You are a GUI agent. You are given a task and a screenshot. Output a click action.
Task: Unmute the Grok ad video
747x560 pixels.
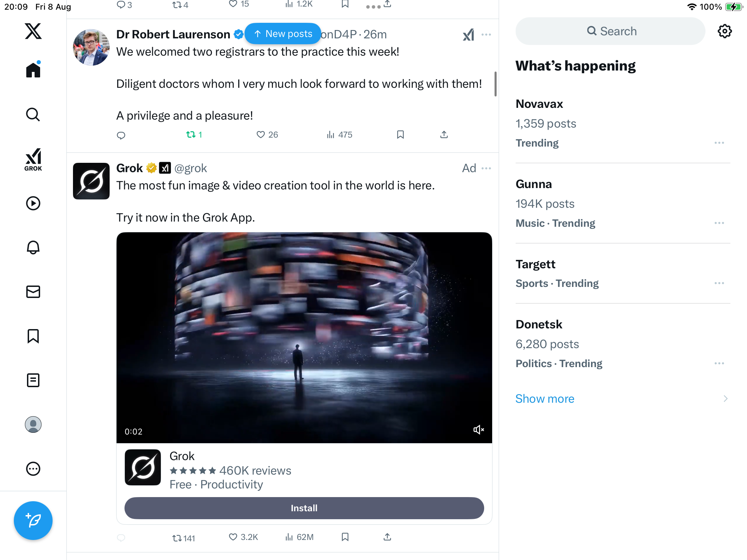click(479, 430)
